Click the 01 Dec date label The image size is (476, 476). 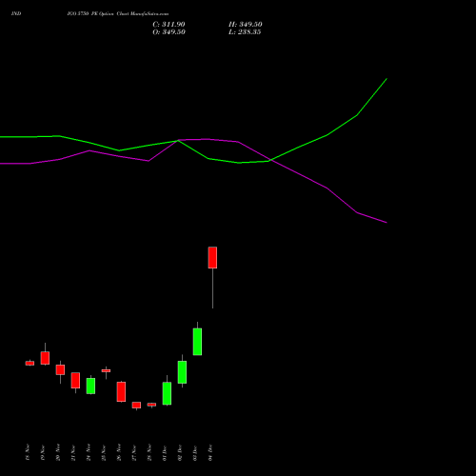click(165, 453)
